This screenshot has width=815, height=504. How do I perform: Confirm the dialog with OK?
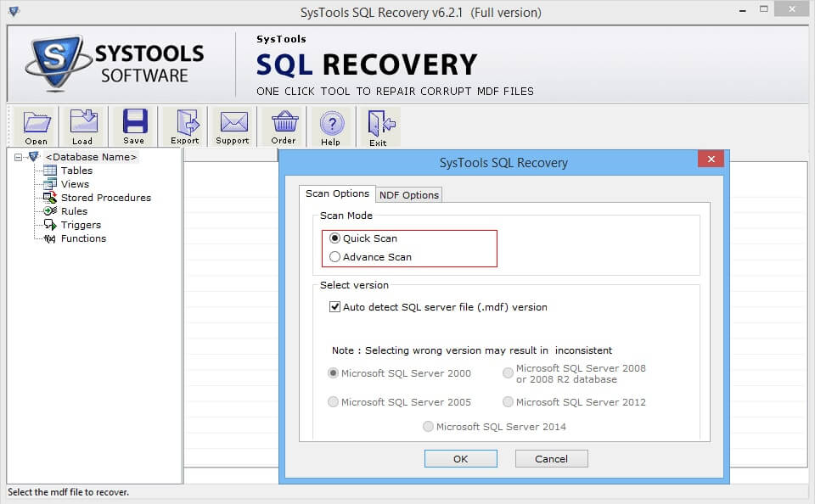click(x=460, y=459)
